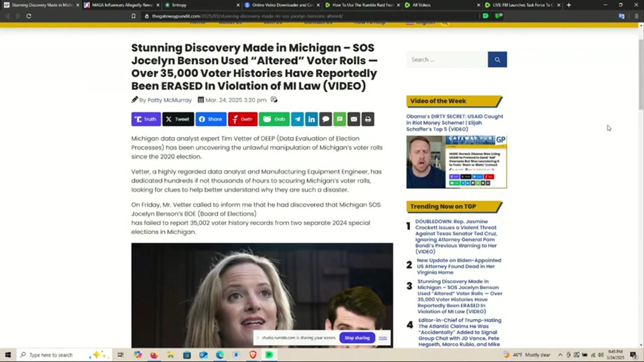Screen dimensions: 644x362
Task: Open Video of the Week thumbnail
Action: pos(456,162)
